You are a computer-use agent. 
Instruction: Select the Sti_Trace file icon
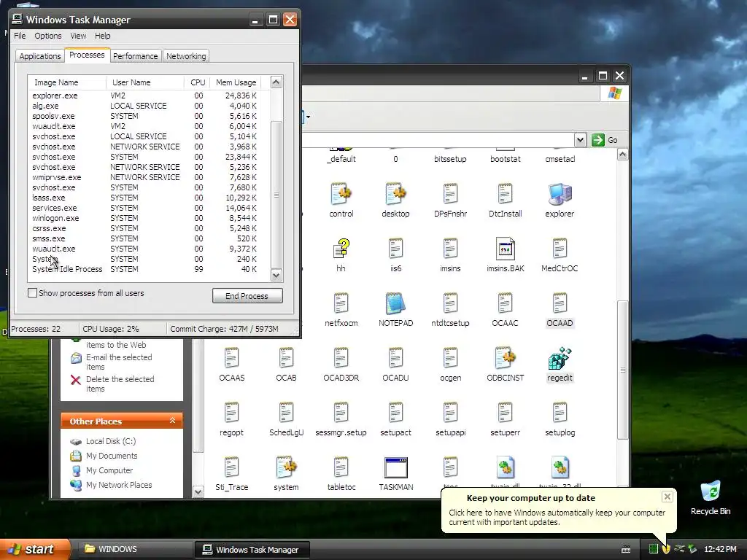(x=231, y=467)
